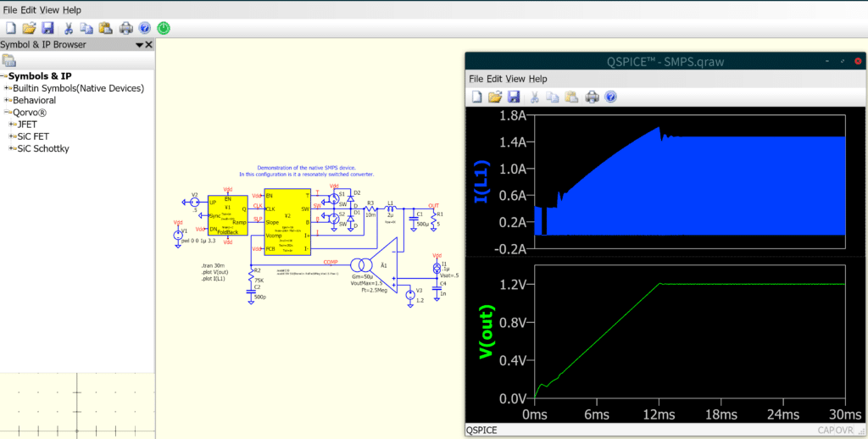Expand the SiC FET tree node
The height and width of the screenshot is (439, 868).
[x=12, y=136]
